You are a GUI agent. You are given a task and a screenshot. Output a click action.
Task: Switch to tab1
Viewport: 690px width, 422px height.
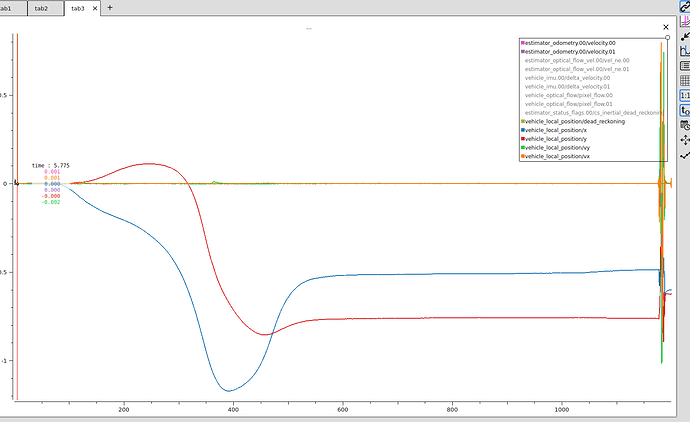tap(8, 6)
